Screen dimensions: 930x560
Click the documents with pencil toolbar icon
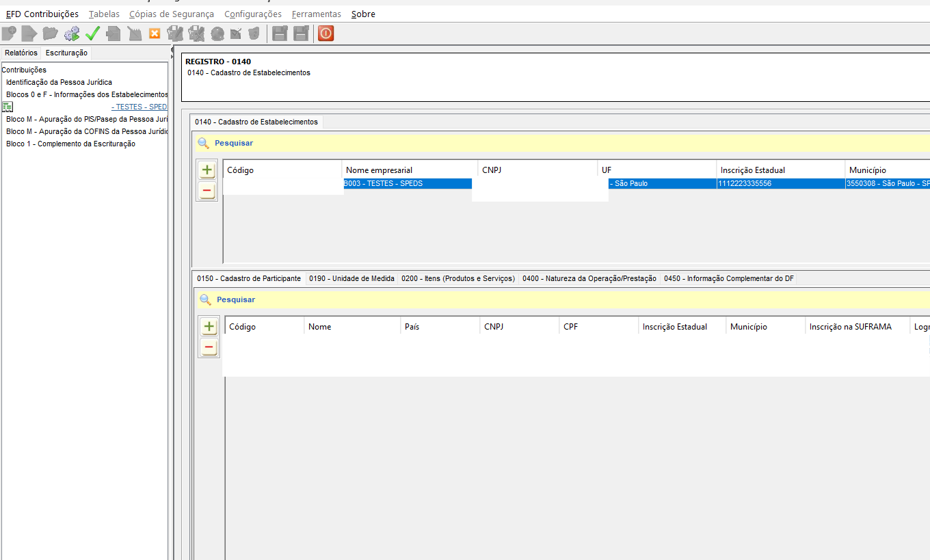(x=175, y=33)
